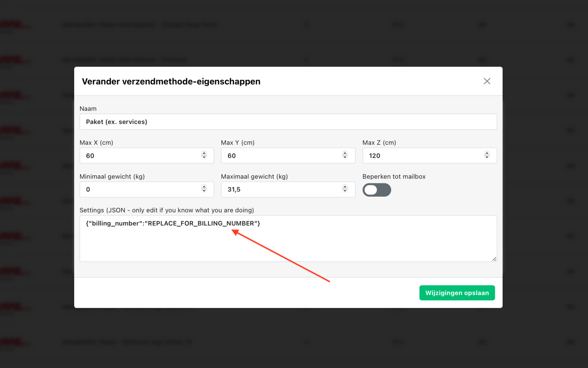This screenshot has width=588, height=368.
Task: Lower Max Z with stepper down arrow
Action: point(486,157)
